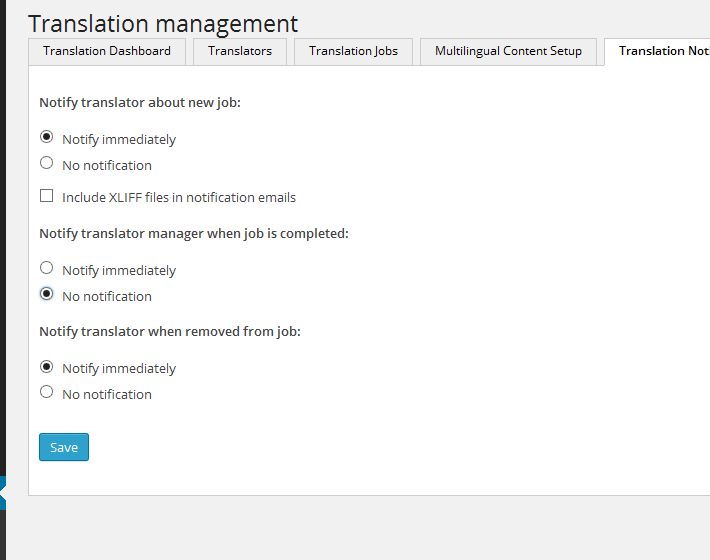Switch to the Translators tab
This screenshot has height=560, width=710.
tap(240, 51)
